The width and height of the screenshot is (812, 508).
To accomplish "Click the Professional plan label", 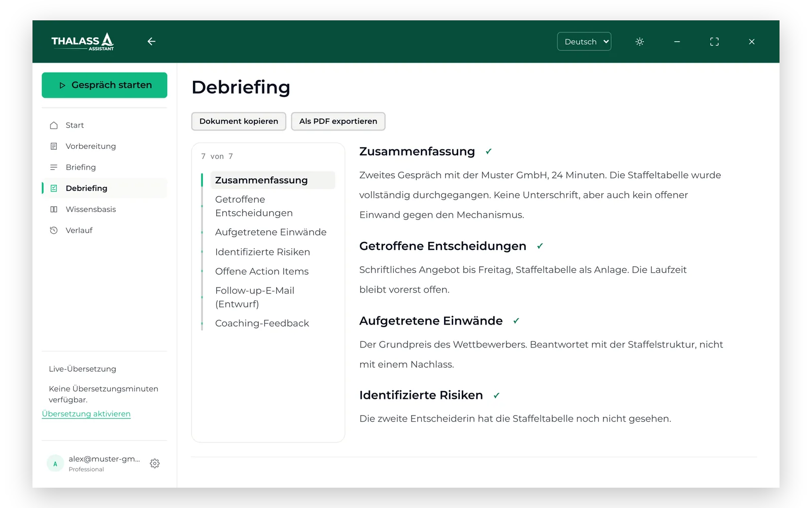I will (86, 469).
